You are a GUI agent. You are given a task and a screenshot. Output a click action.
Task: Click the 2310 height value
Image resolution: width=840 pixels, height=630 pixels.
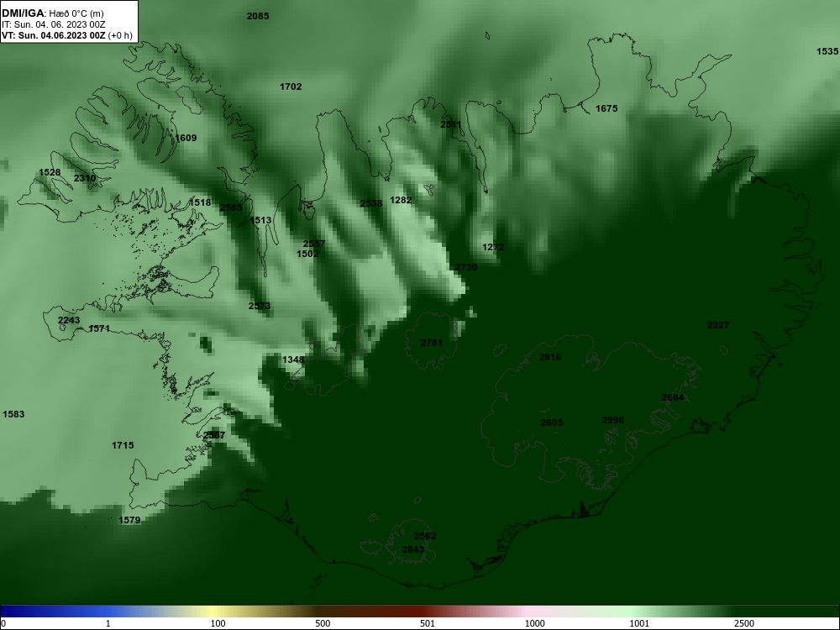(85, 178)
